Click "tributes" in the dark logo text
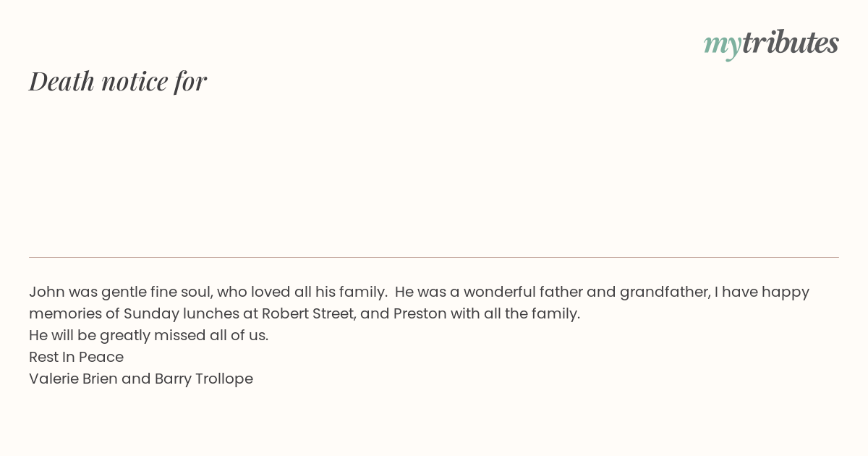Image resolution: width=868 pixels, height=456 pixels. coord(790,43)
